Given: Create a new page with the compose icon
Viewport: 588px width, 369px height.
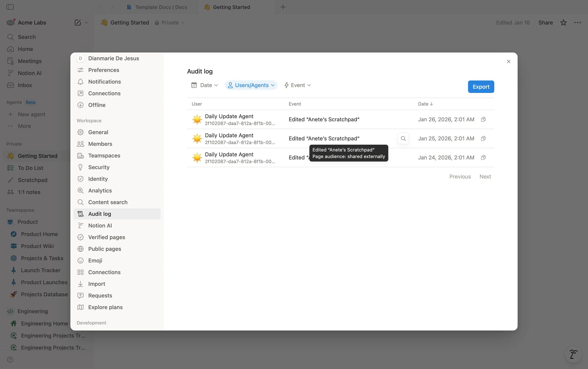Looking at the screenshot, I should coord(77,22).
